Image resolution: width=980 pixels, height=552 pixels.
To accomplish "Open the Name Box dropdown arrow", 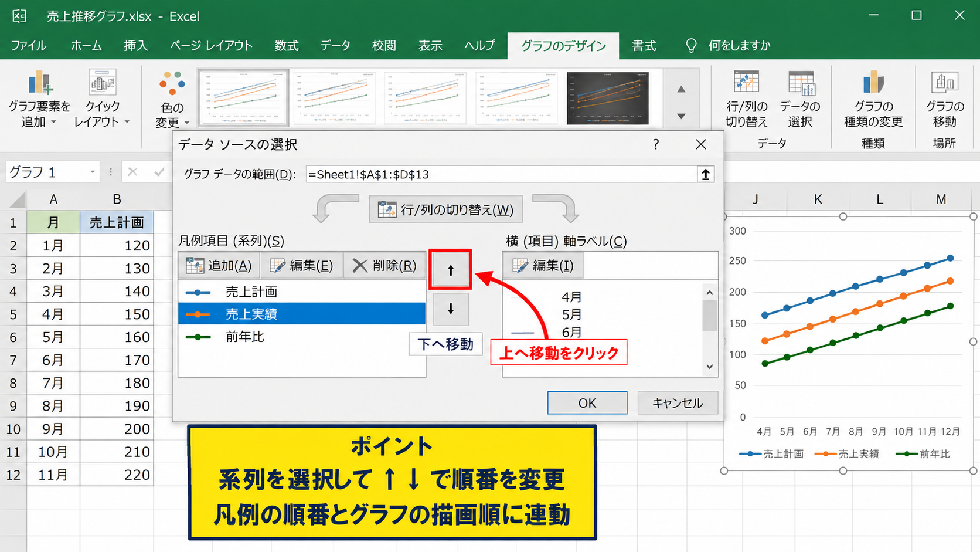I will tap(93, 172).
